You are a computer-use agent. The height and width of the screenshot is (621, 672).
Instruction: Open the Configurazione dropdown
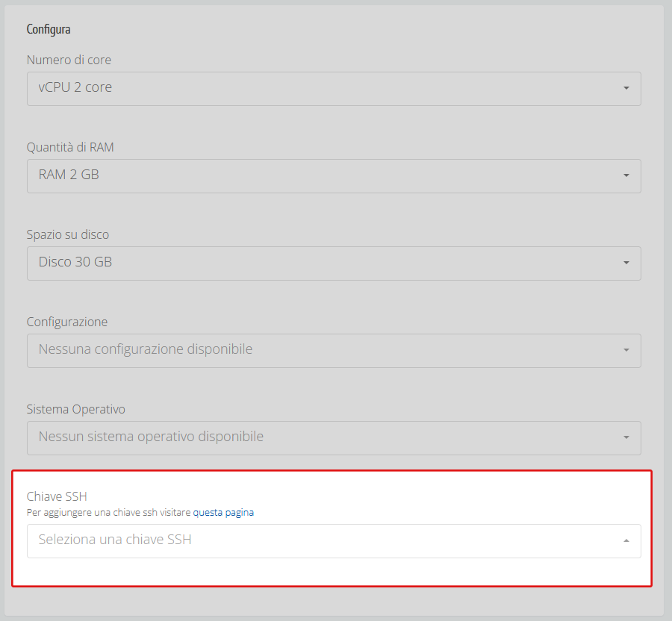pos(334,351)
